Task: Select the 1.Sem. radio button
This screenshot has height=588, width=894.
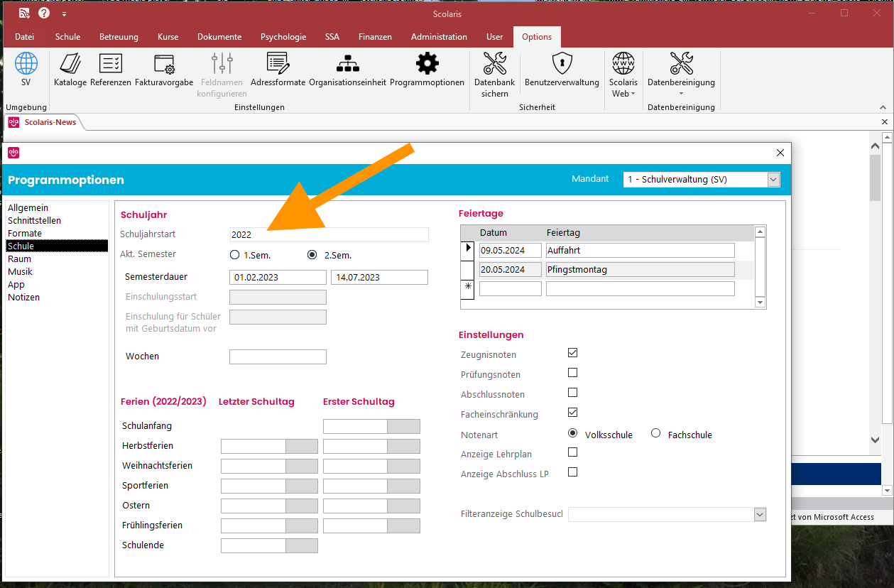Action: coord(235,255)
